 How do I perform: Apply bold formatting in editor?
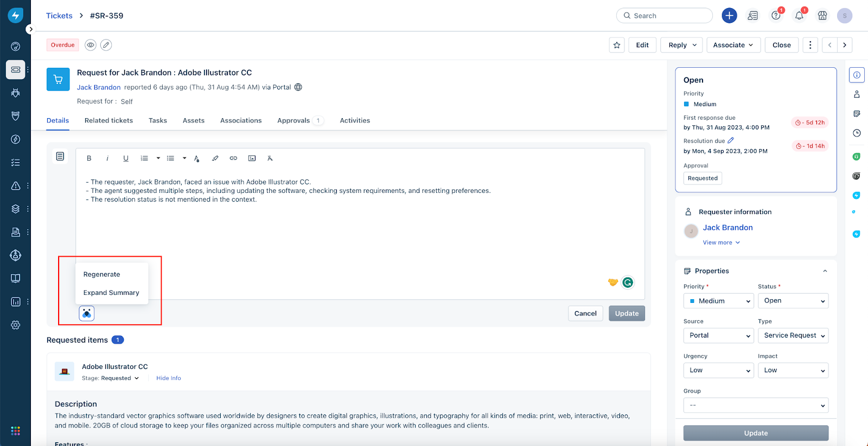click(89, 158)
